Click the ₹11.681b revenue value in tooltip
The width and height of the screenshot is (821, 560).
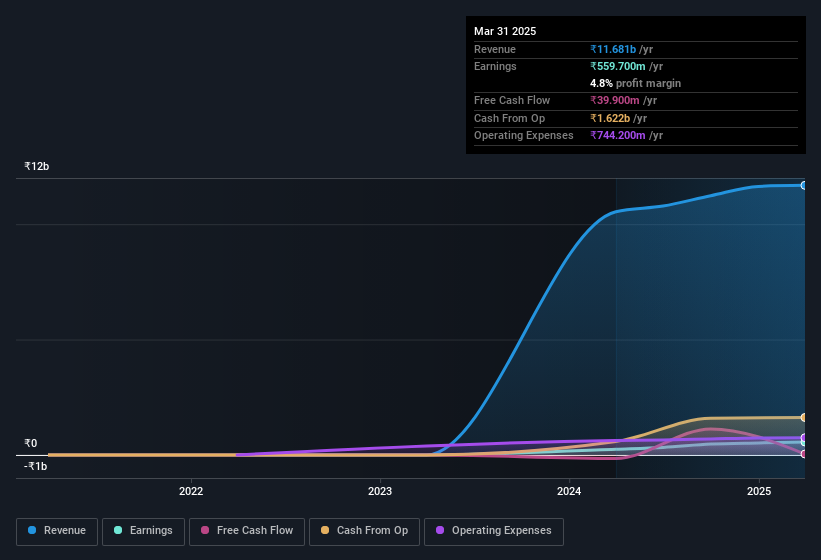(613, 49)
